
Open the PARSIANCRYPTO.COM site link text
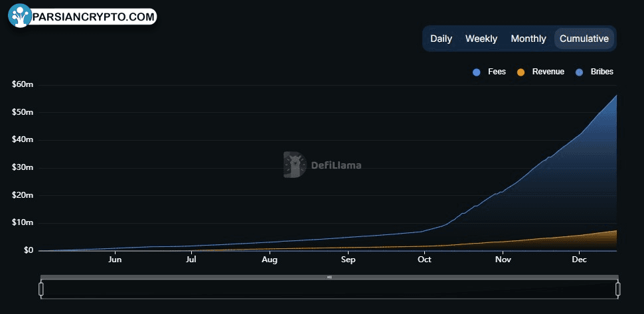point(92,17)
